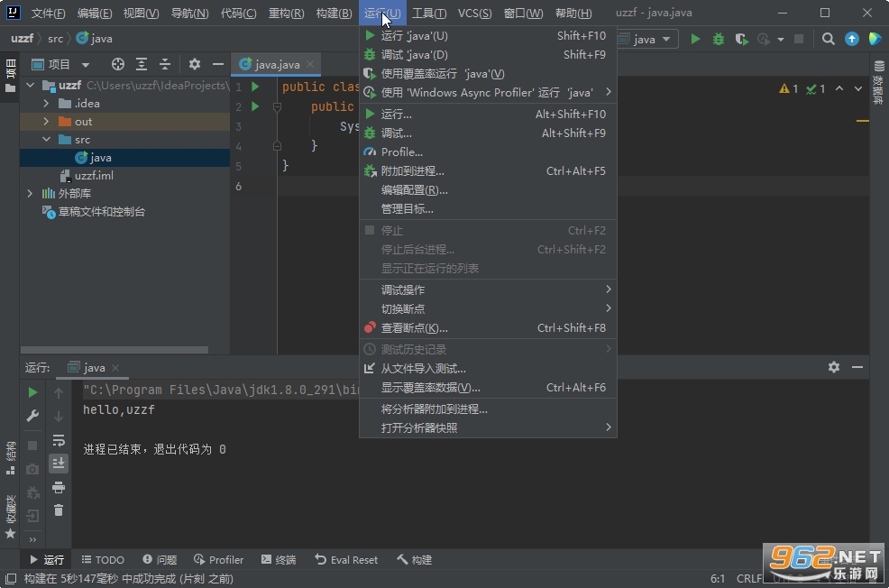Click the green Run button in top toolbar

tap(695, 39)
